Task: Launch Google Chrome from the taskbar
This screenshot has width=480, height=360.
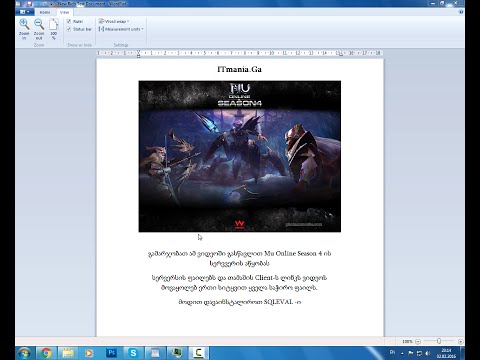Action: pos(46,353)
